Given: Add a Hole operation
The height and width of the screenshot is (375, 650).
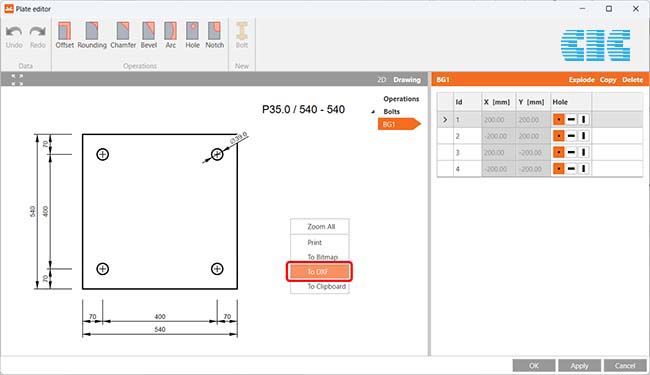Looking at the screenshot, I should tap(192, 31).
